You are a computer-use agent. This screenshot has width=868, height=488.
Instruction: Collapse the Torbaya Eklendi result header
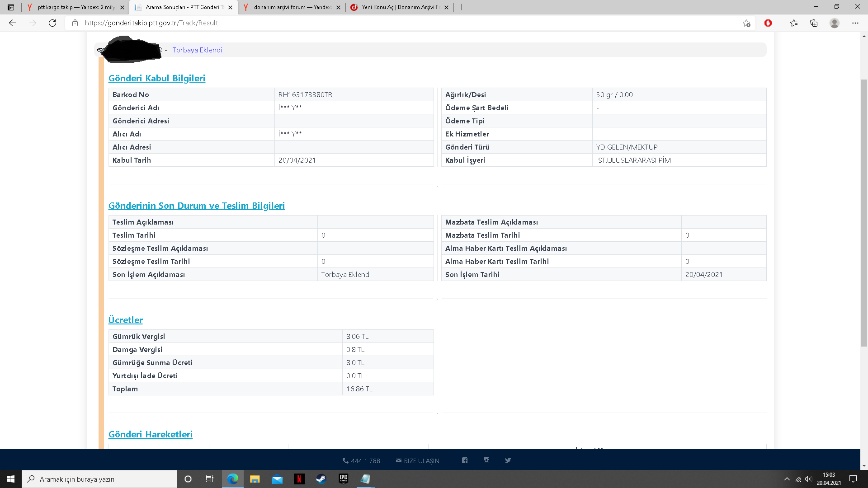(197, 50)
